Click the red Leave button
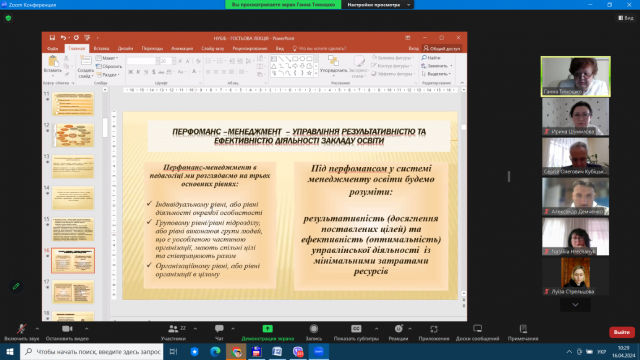Image resolution: width=640 pixels, height=360 pixels. [x=622, y=332]
